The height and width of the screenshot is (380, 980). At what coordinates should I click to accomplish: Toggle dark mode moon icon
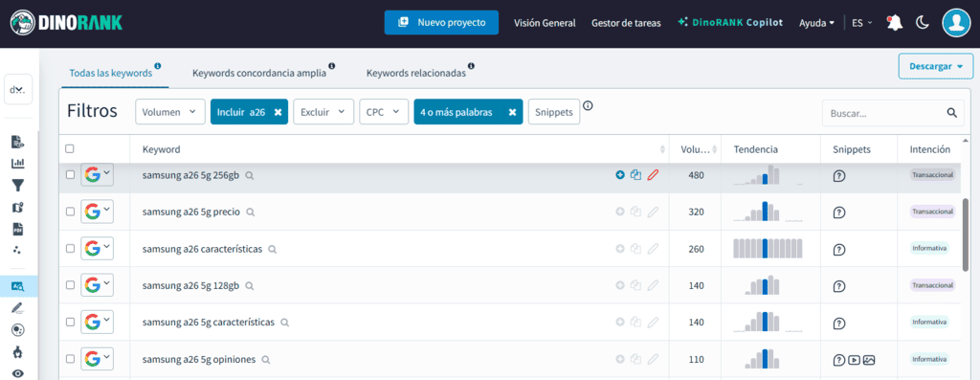[923, 23]
